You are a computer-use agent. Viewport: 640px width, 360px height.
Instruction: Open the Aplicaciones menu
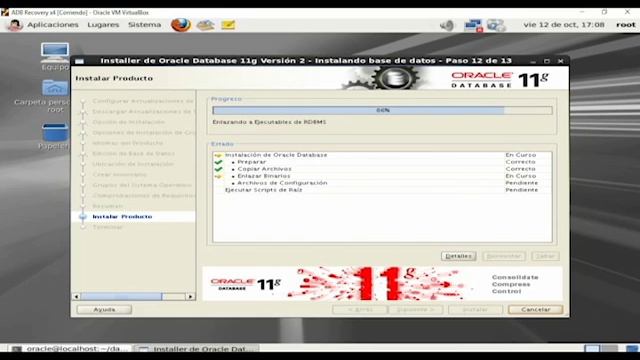point(53,25)
